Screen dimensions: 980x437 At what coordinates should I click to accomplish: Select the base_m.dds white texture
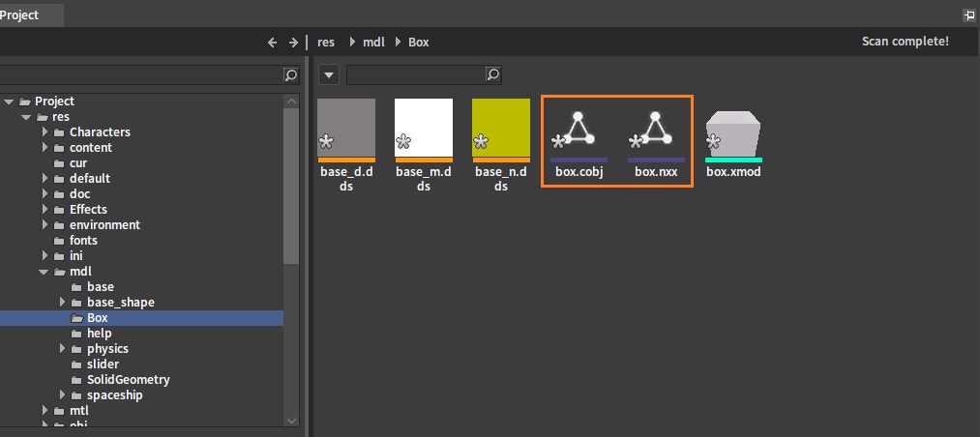pyautogui.click(x=424, y=130)
